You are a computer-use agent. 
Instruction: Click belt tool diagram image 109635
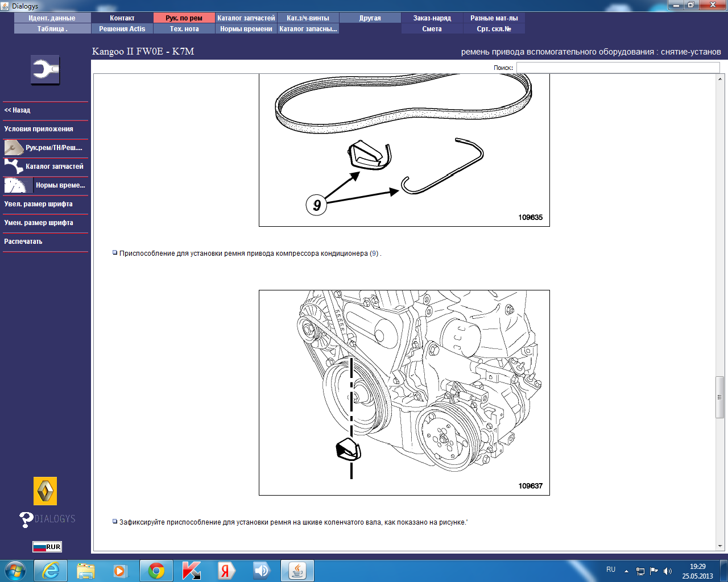coord(404,150)
